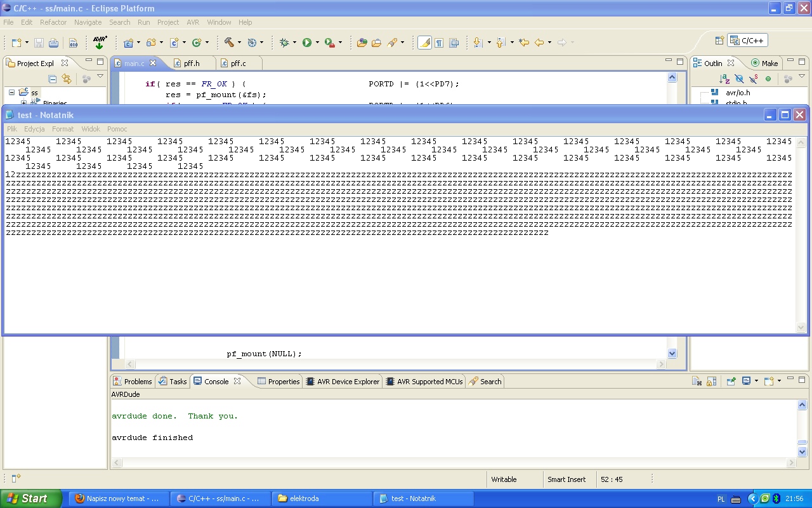This screenshot has height=508, width=812.
Task: Click the Windows Start button
Action: [31, 498]
